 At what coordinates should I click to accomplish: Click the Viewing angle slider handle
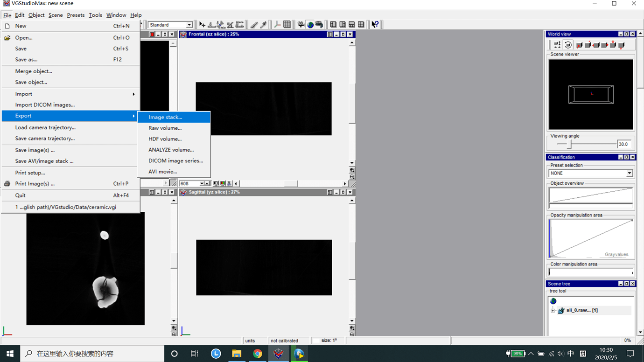(569, 144)
